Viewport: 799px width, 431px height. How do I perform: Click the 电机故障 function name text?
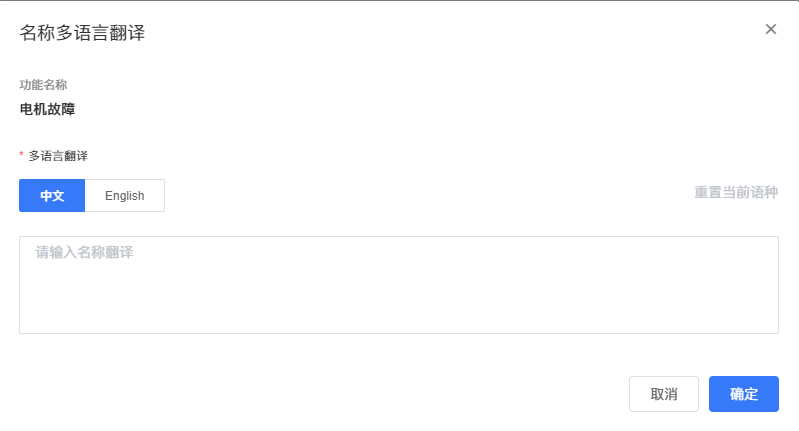click(x=48, y=110)
